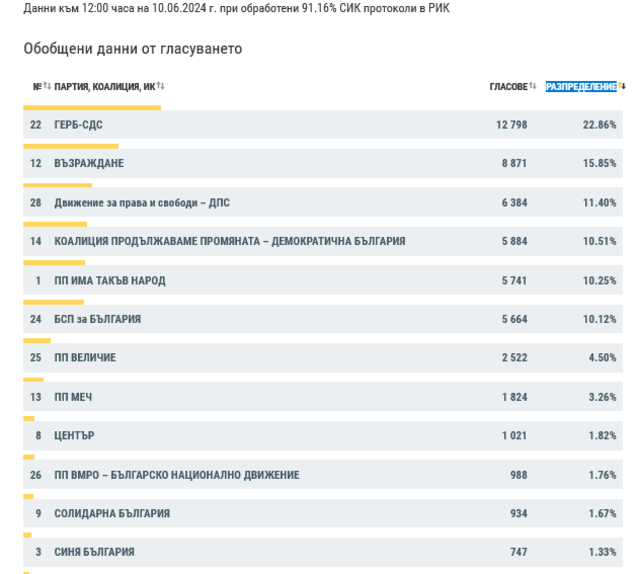The width and height of the screenshot is (640, 574).
Task: Click percentage 4.50%
Action: pos(602,358)
